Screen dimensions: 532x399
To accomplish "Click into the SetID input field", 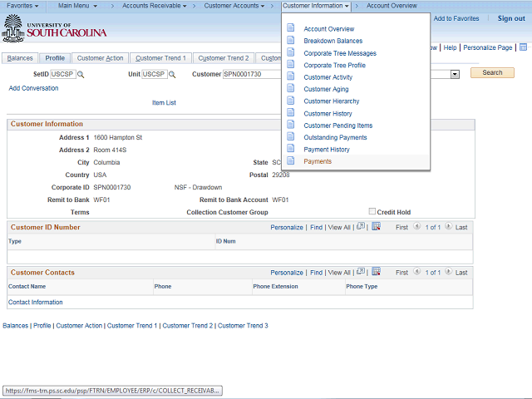I will pyautogui.click(x=63, y=74).
